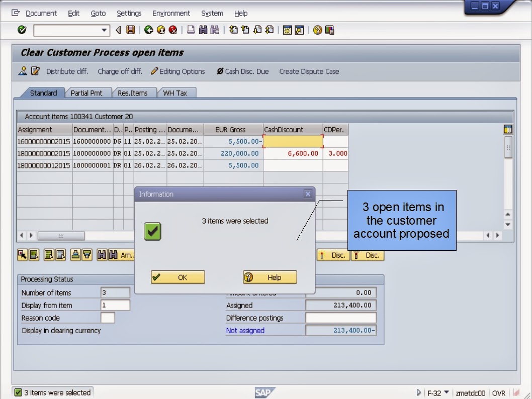Click the Distribute diff. button
532x399 pixels.
point(67,71)
